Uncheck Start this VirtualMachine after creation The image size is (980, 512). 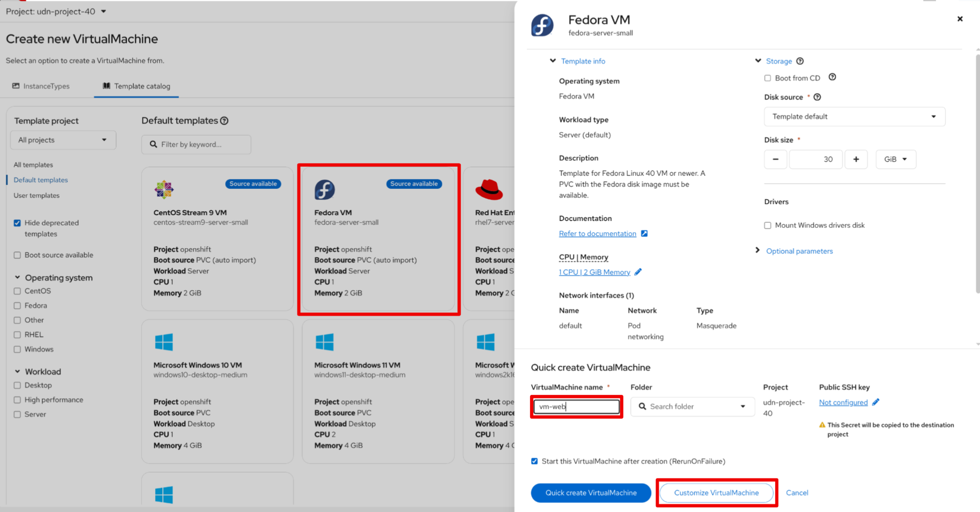click(534, 461)
